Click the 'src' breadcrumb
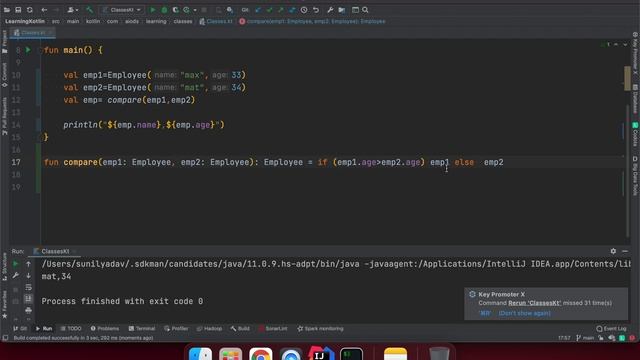 point(56,21)
